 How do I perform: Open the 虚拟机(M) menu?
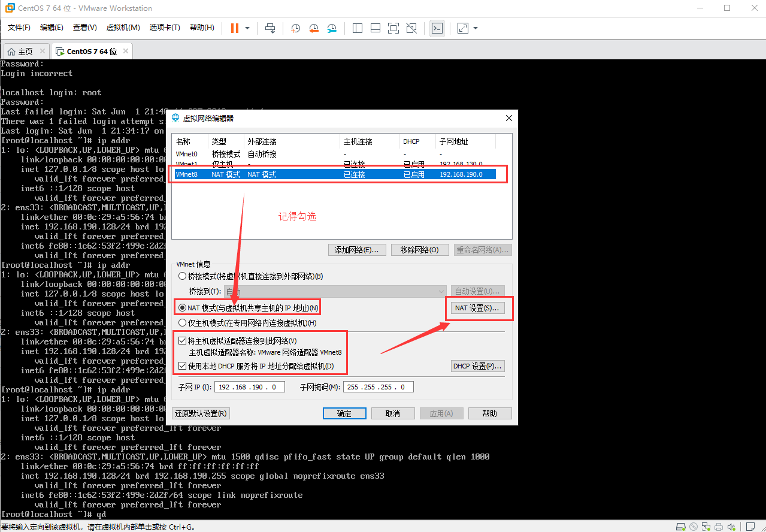click(x=123, y=28)
